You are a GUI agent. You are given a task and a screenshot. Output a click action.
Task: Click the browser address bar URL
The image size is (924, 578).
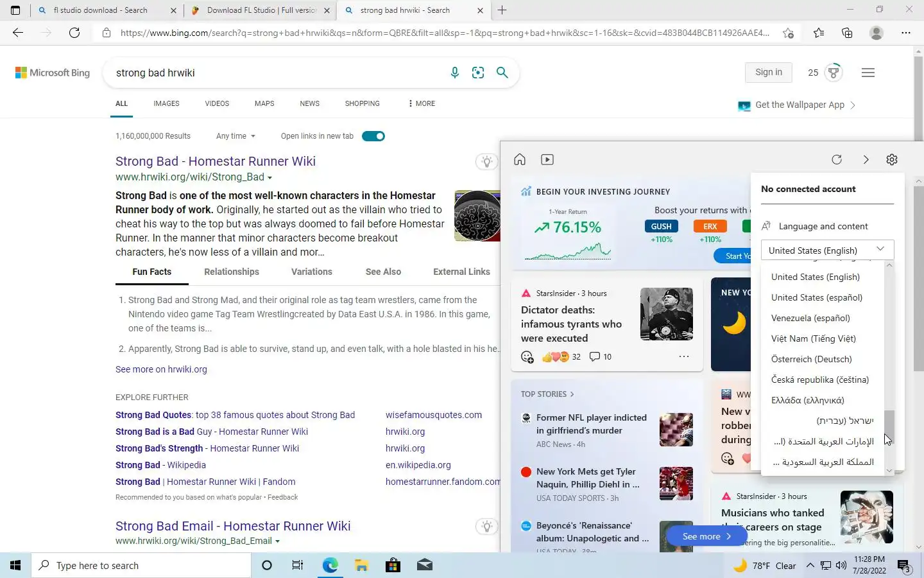click(445, 33)
